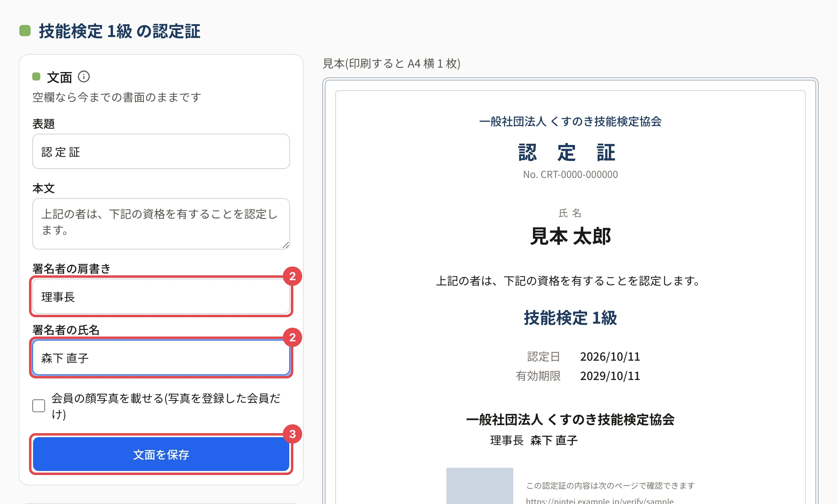The height and width of the screenshot is (504, 838).
Task: Click the preview caption 見本(印刷すると A4 横 1 枚)
Action: 391,64
